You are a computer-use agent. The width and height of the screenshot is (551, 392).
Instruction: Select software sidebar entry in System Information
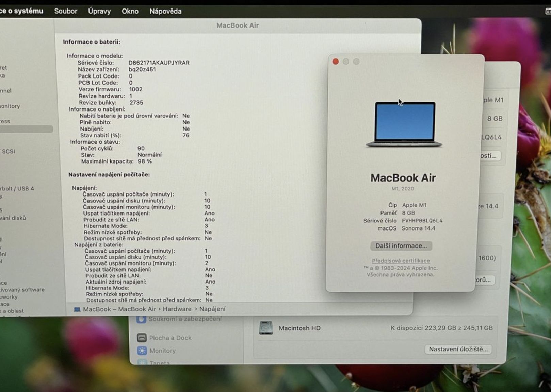click(22, 290)
